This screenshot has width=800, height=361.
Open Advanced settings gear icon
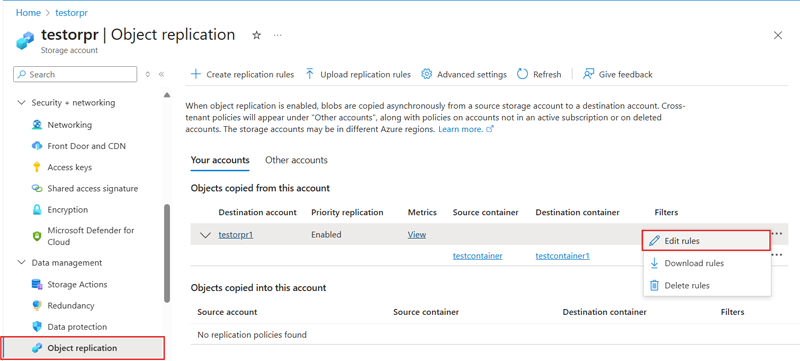coord(427,74)
